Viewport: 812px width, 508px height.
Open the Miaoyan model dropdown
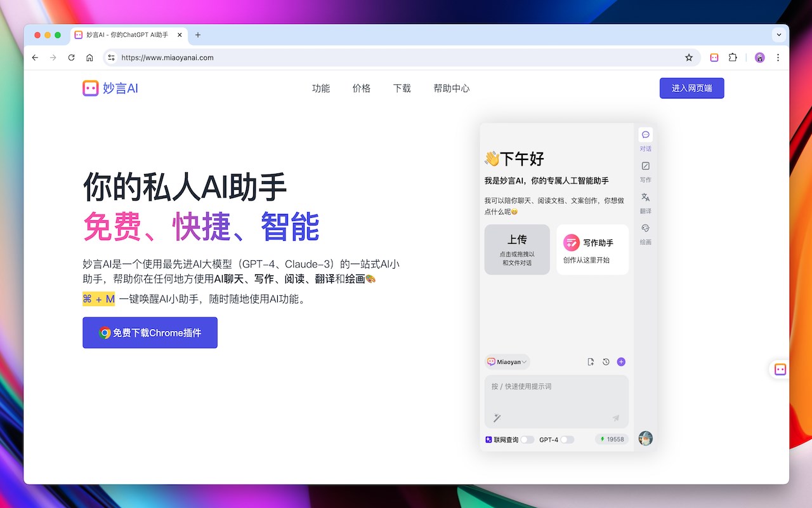coord(507,362)
